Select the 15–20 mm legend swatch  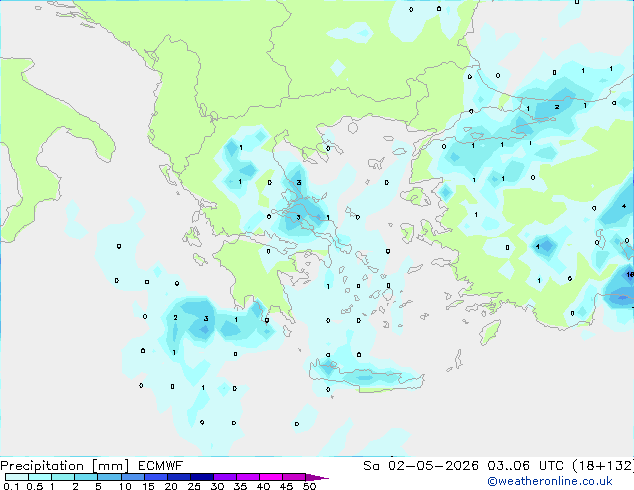point(155,477)
